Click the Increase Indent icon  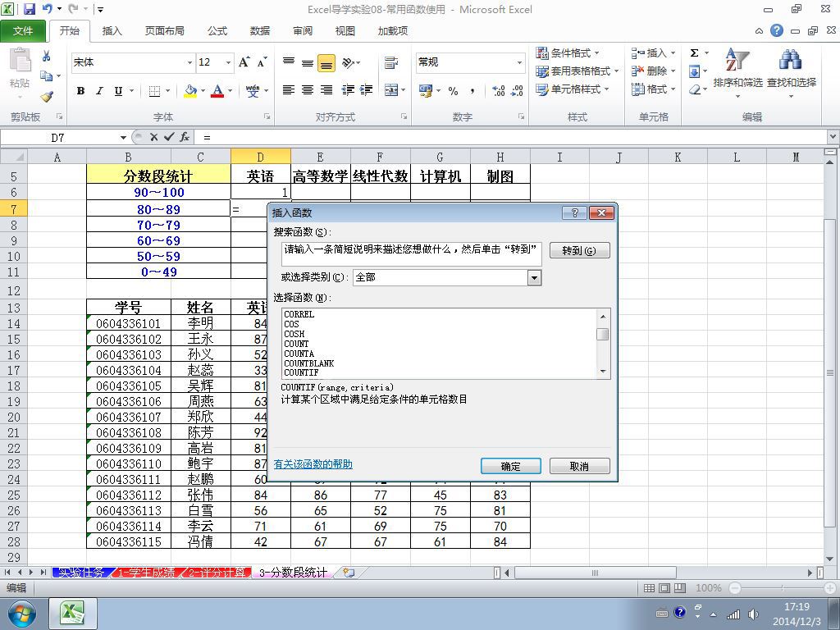[x=366, y=90]
